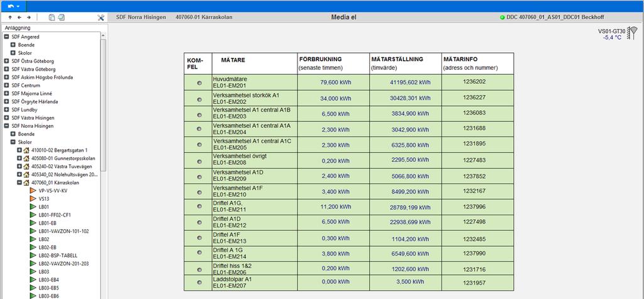Viewport: 644px width, 299px height.
Task: Click orange arrow icon for VP-VS-VV-KV
Action: (x=33, y=191)
